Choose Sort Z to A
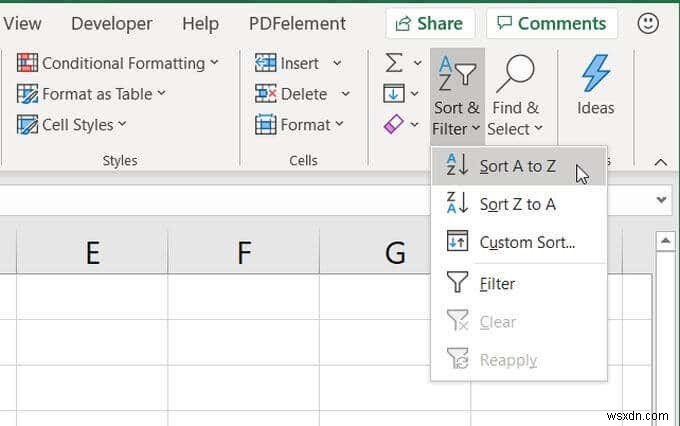 [x=517, y=204]
